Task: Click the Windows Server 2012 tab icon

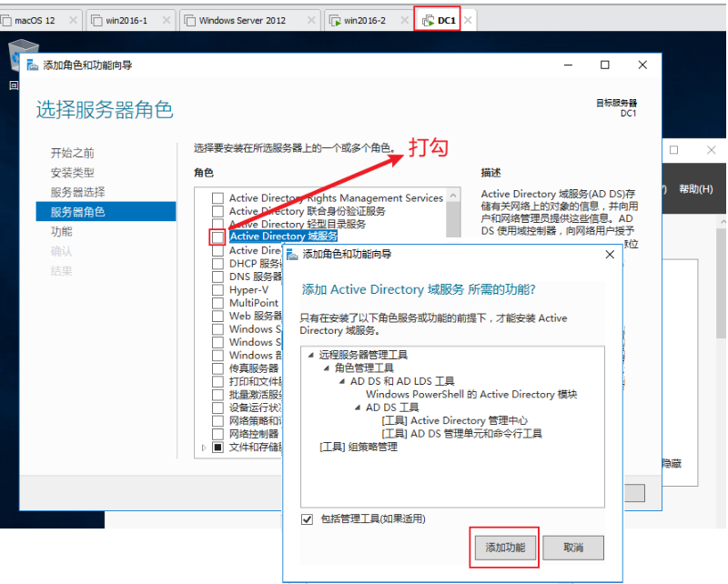Action: (x=190, y=20)
